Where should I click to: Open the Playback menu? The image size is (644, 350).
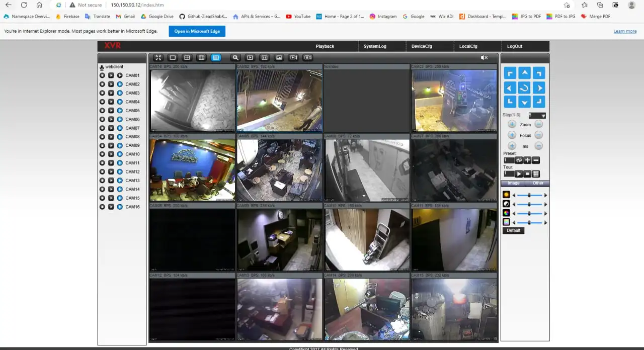click(325, 46)
